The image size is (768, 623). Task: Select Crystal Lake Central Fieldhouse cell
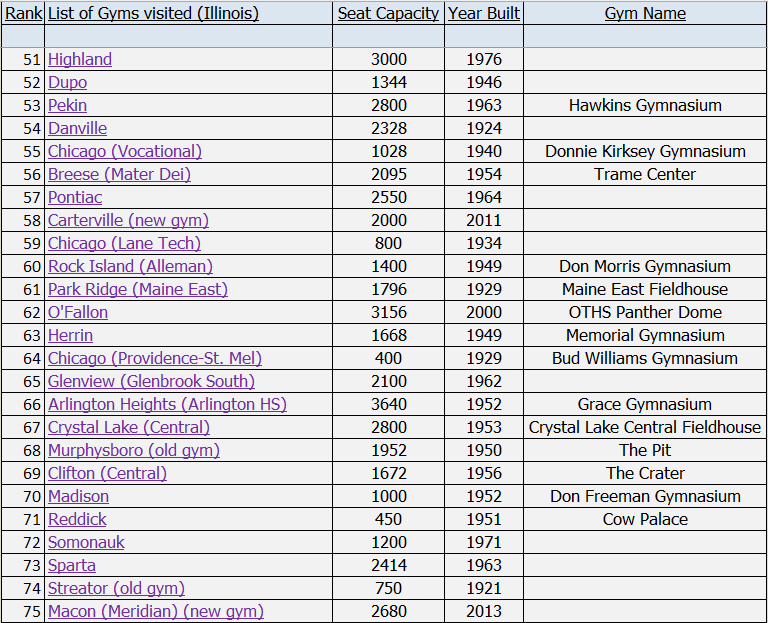[645, 428]
